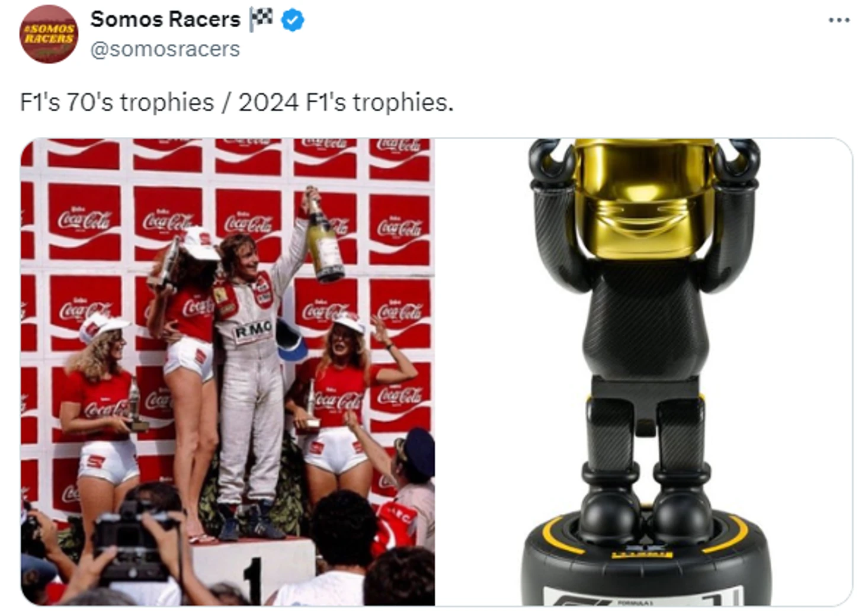Open the 2024 black trophy figure image
The width and height of the screenshot is (865, 616).
pyautogui.click(x=645, y=372)
